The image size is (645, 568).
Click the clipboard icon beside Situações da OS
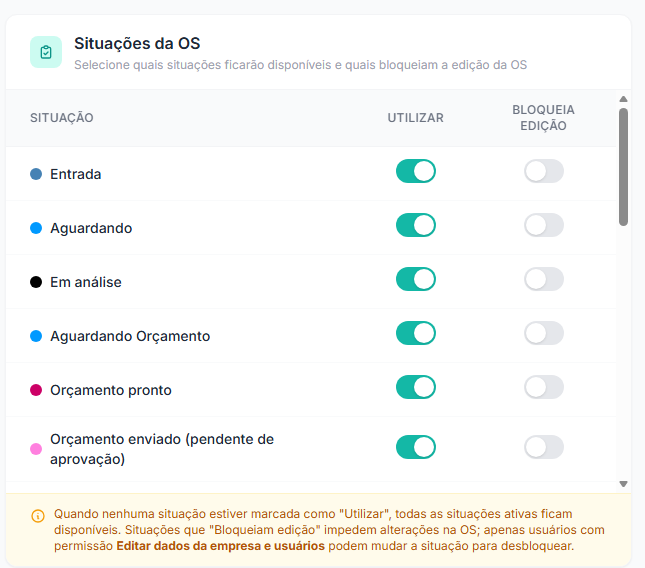pyautogui.click(x=46, y=52)
